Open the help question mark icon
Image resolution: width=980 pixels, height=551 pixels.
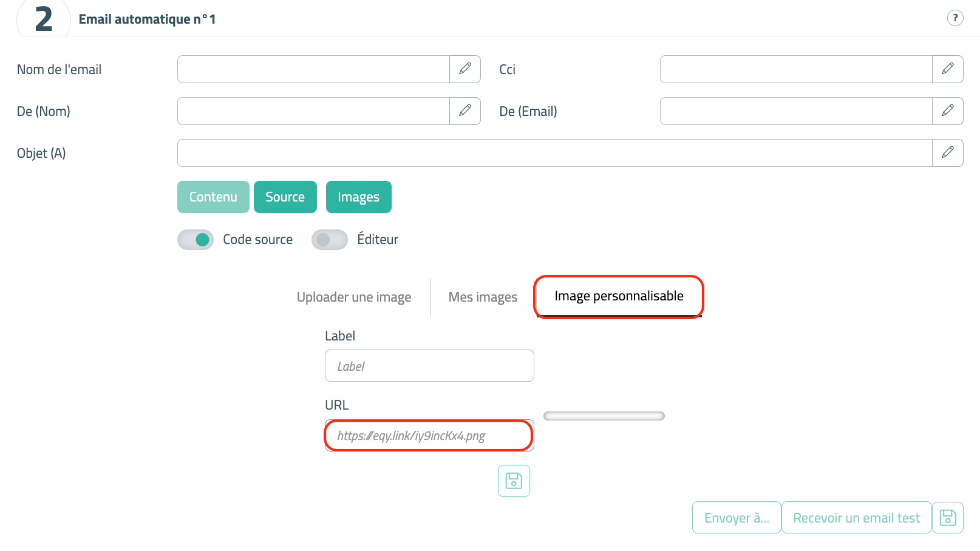(x=955, y=18)
